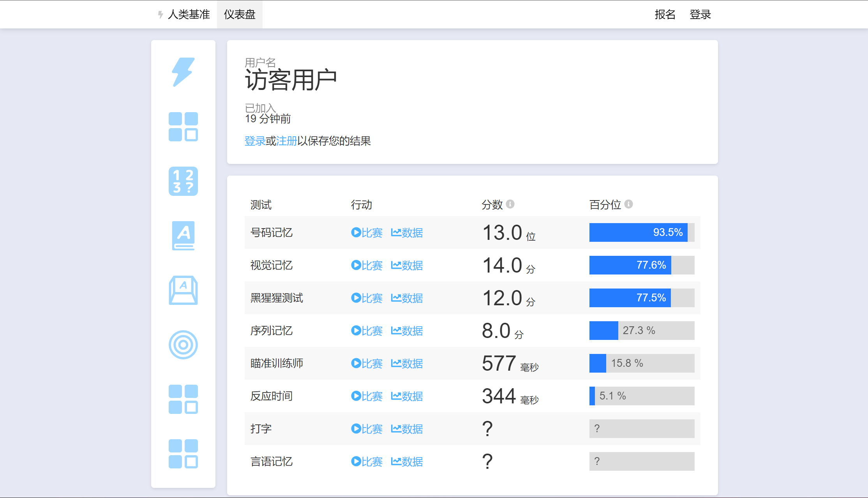Click the 14.0 分 score value
This screenshot has height=498, width=868.
coord(509,266)
